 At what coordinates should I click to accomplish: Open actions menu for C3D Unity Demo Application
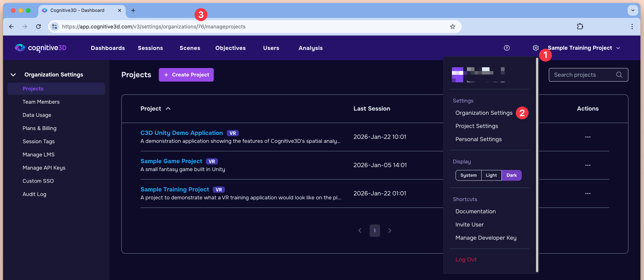588,137
